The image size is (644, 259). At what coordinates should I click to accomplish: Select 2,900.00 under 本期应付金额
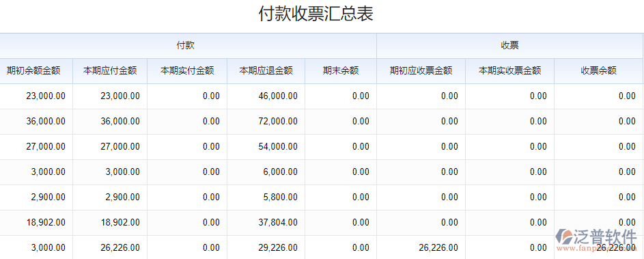point(122,197)
